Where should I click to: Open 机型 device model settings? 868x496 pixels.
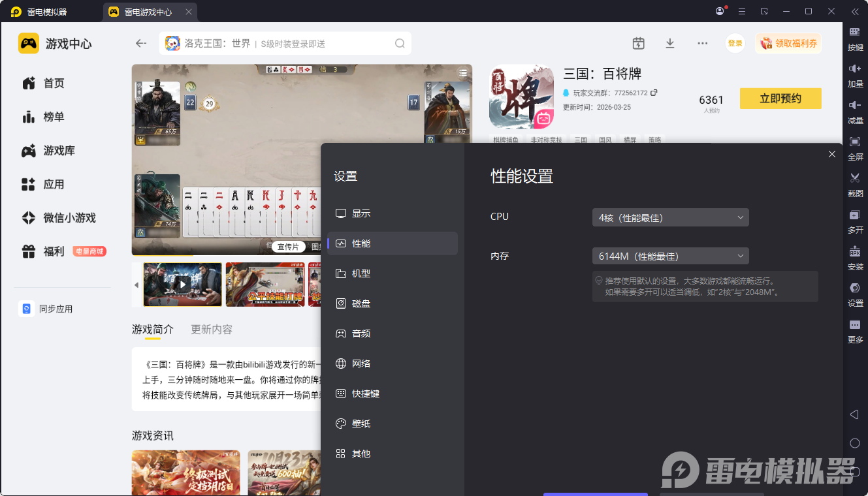[x=393, y=273]
